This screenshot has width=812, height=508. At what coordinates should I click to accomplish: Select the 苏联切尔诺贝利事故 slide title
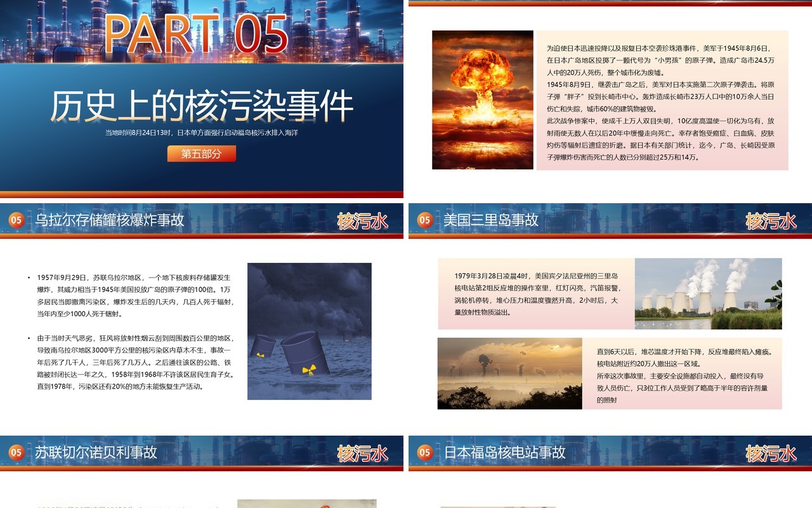coord(96,453)
